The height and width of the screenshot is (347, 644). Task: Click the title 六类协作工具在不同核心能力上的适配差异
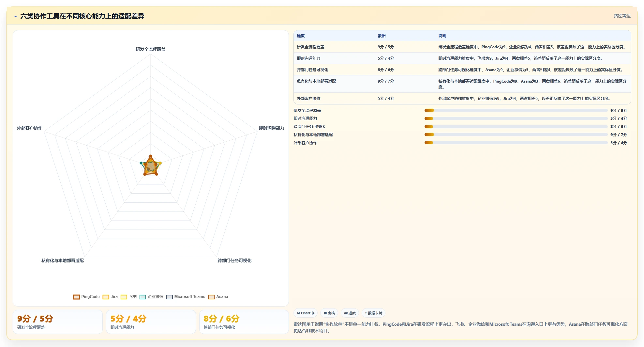pos(82,16)
